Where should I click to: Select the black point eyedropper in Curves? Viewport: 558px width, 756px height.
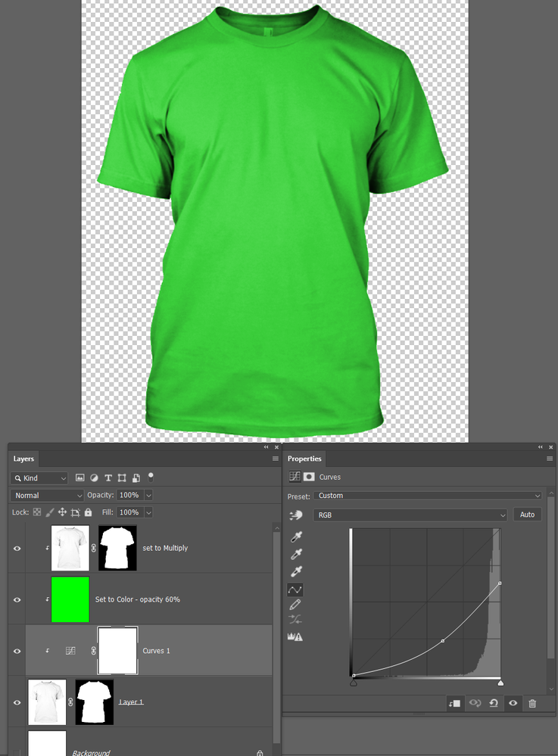click(296, 537)
